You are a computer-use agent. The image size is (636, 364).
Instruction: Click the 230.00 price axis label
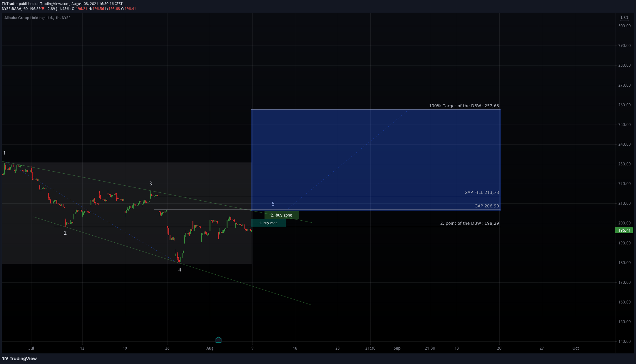624,164
